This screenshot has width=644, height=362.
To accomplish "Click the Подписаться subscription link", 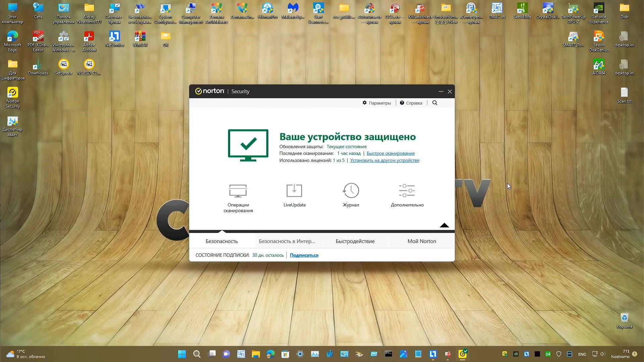I will 304,255.
